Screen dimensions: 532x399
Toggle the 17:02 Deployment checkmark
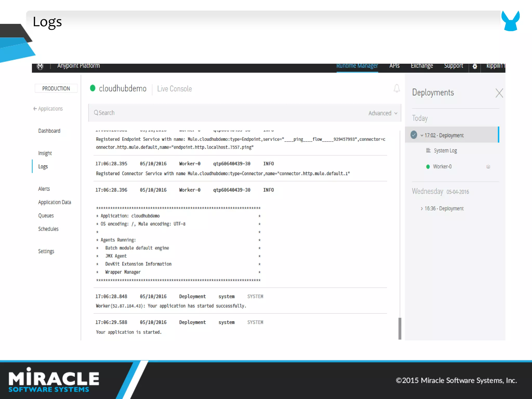(x=414, y=135)
